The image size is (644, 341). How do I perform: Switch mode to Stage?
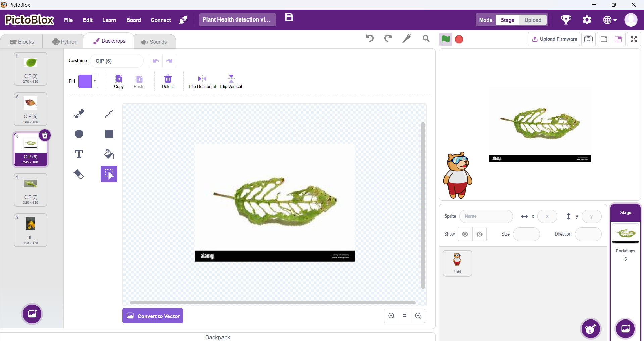point(507,20)
